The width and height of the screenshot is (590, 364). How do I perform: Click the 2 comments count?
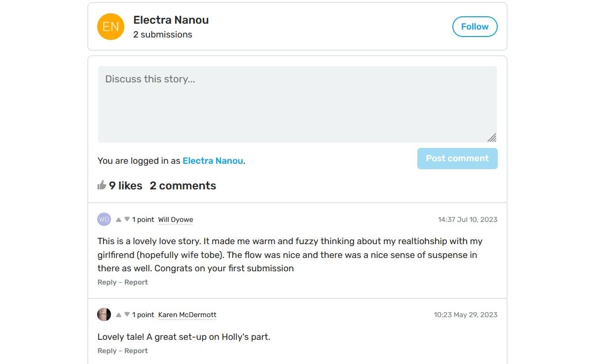(183, 185)
